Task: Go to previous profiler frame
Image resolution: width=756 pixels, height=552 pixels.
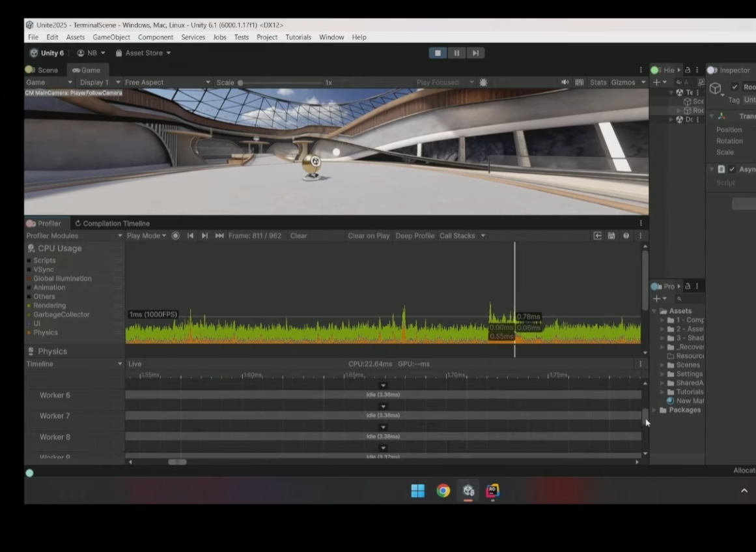Action: [x=190, y=235]
